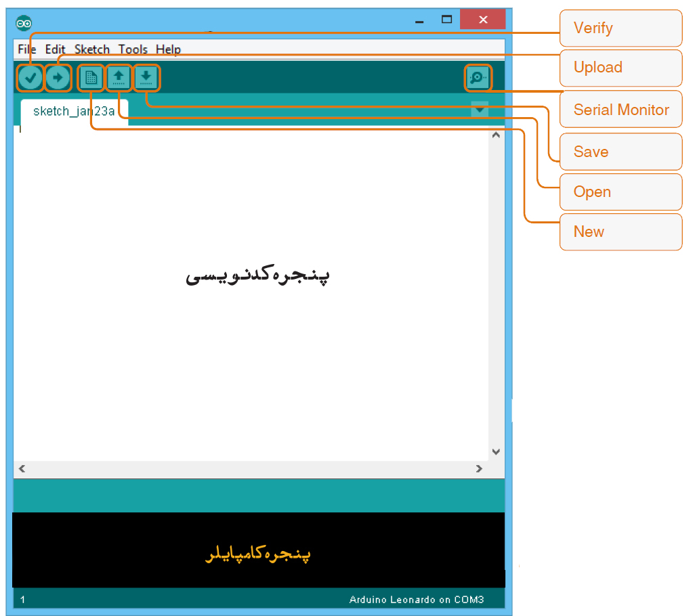Click the horizontal scrollbar left arrow
693x616 pixels.
pos(22,468)
